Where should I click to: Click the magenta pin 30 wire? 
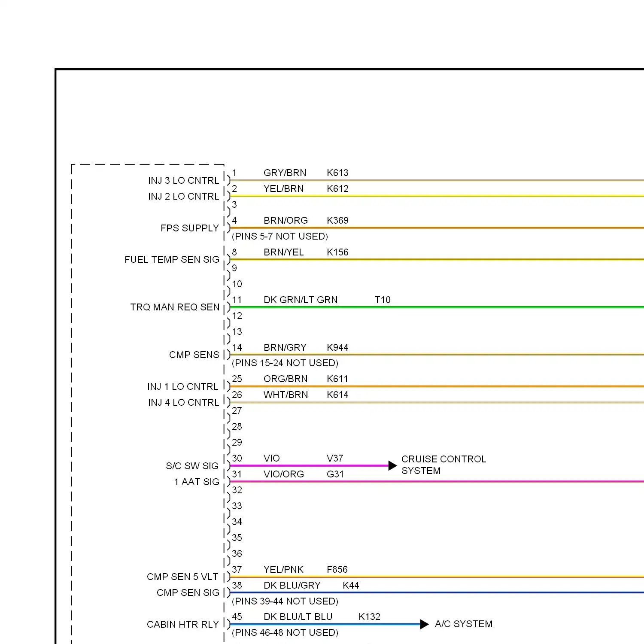[309, 465]
